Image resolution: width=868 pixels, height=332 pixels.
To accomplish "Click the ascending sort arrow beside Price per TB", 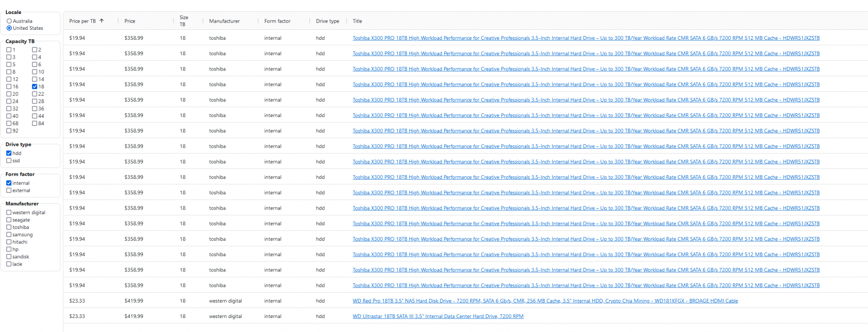I will coord(102,21).
